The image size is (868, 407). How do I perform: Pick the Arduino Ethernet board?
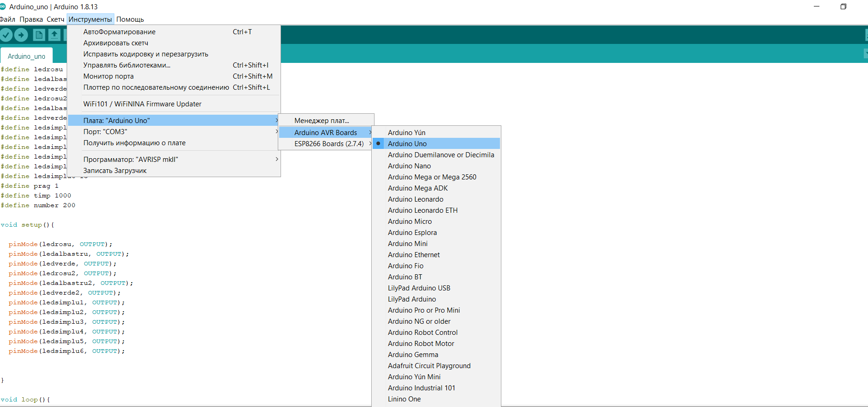[436, 255]
